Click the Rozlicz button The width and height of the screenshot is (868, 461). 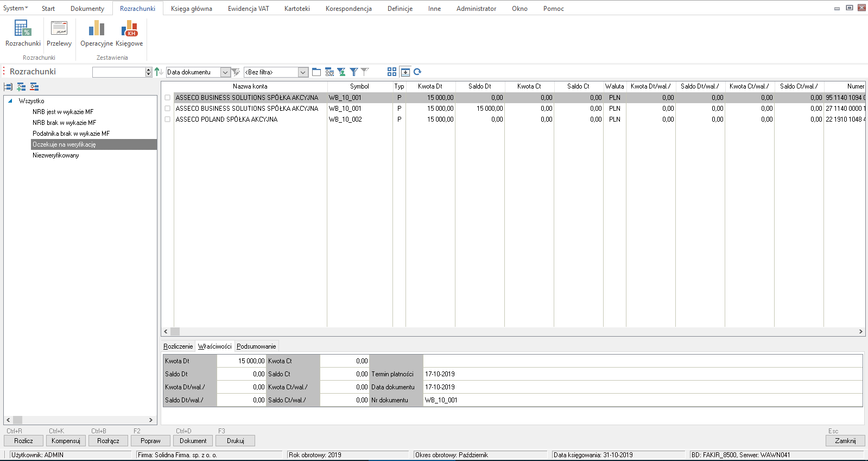tap(23, 441)
